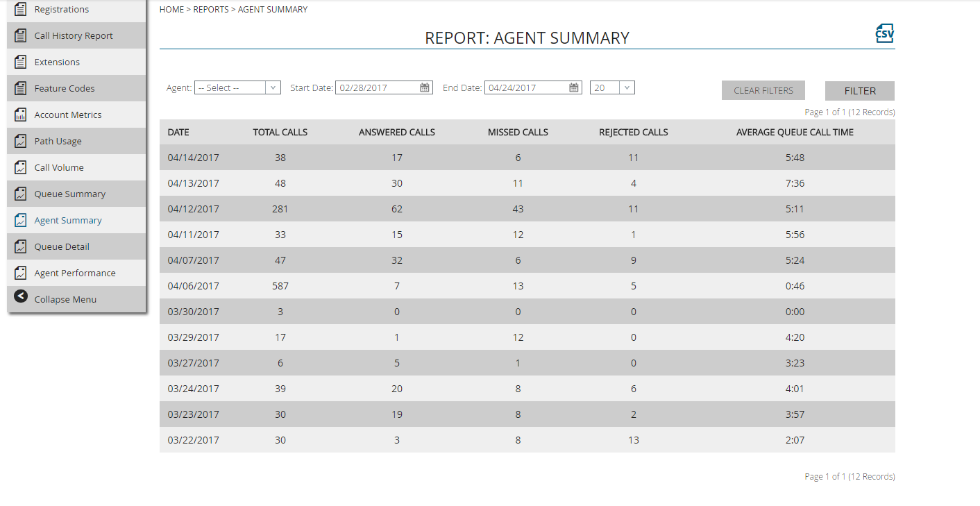Open End Date calendar picker icon
The image size is (980, 506).
coord(574,87)
